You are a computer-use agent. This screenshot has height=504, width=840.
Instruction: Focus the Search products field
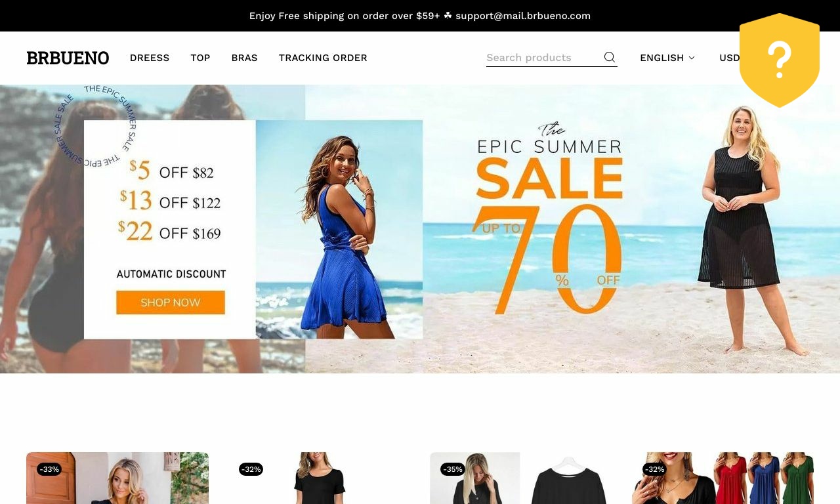pos(543,58)
